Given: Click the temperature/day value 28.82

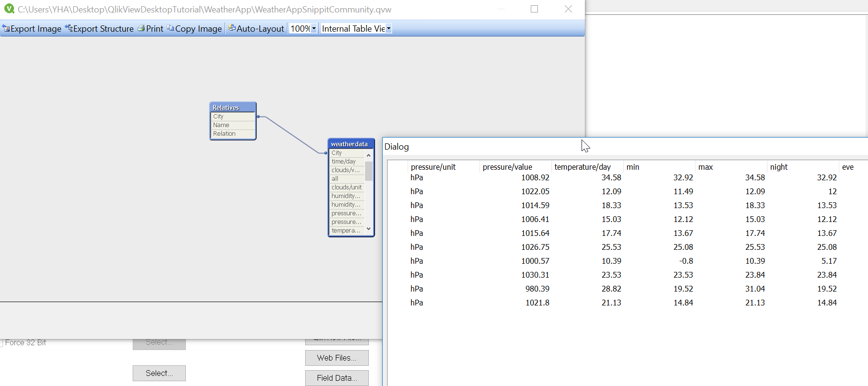Looking at the screenshot, I should point(611,289).
